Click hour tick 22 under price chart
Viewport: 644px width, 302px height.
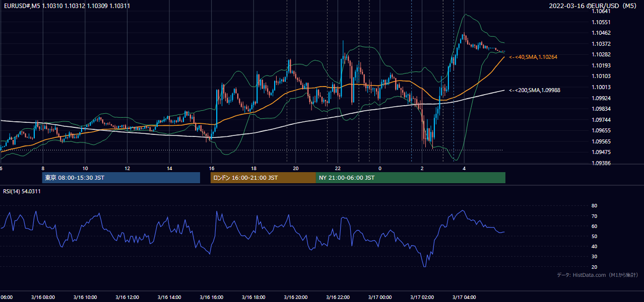coord(338,168)
